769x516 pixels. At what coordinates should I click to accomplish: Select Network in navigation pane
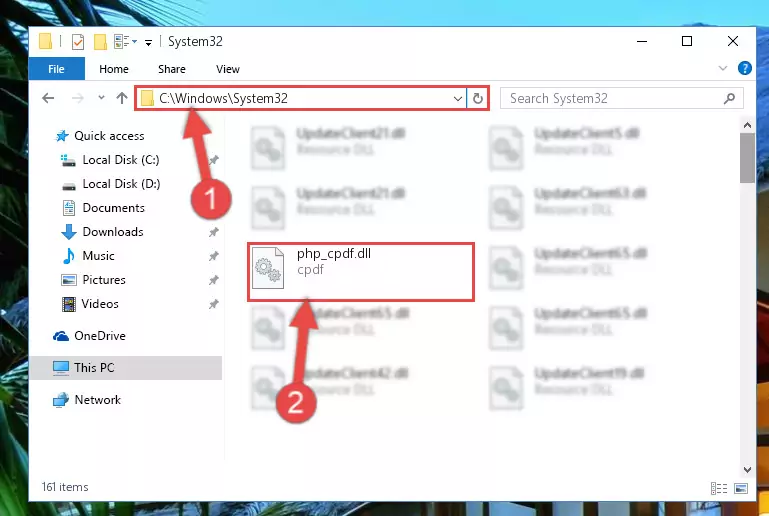[97, 400]
